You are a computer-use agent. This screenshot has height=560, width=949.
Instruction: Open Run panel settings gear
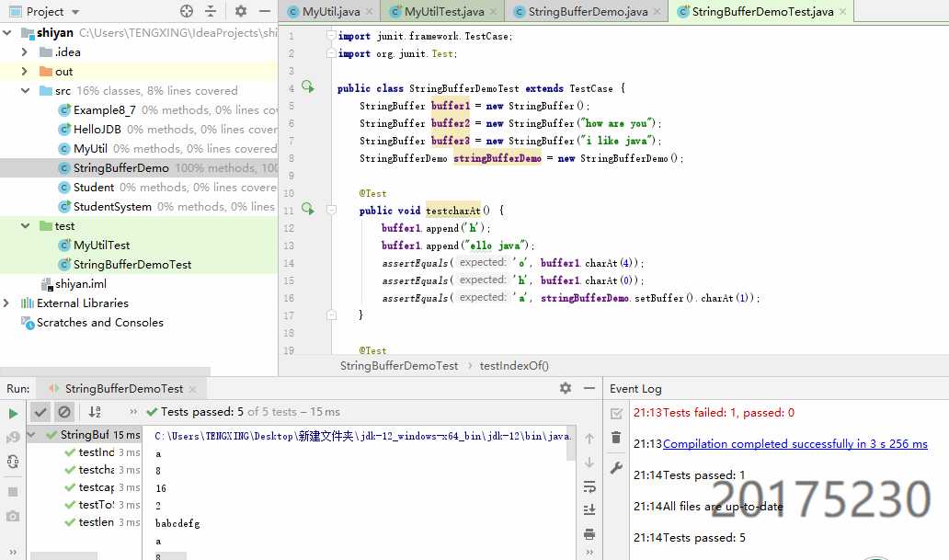pyautogui.click(x=566, y=388)
